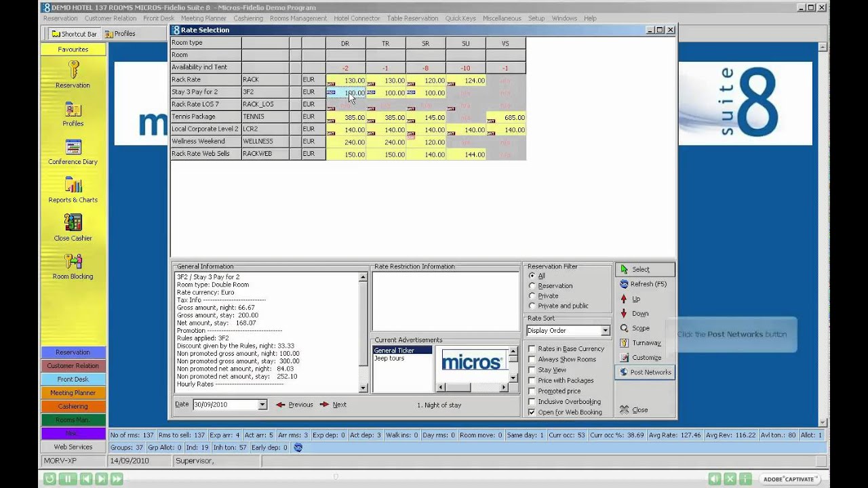Open the Rate Sort Display Order dropdown
The height and width of the screenshot is (488, 868).
click(x=605, y=331)
